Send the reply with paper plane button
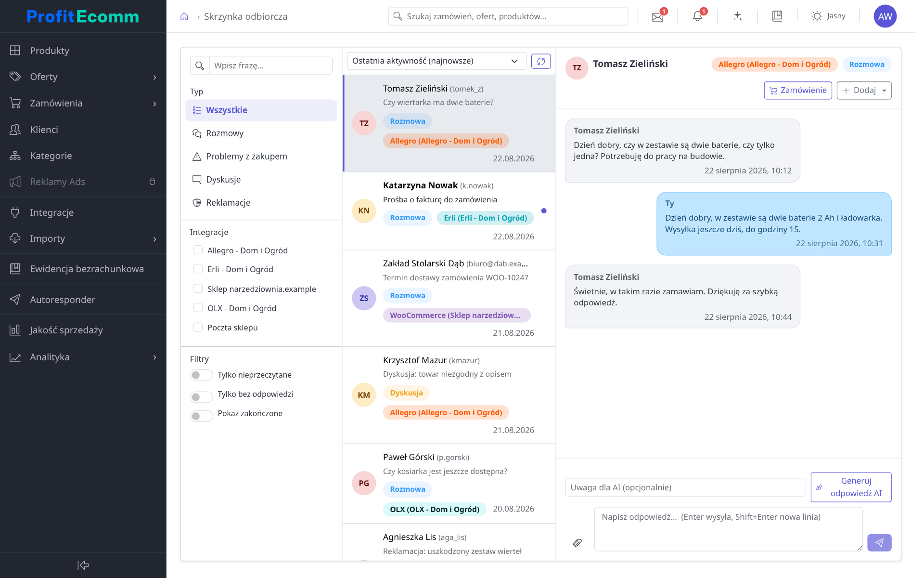 [879, 543]
